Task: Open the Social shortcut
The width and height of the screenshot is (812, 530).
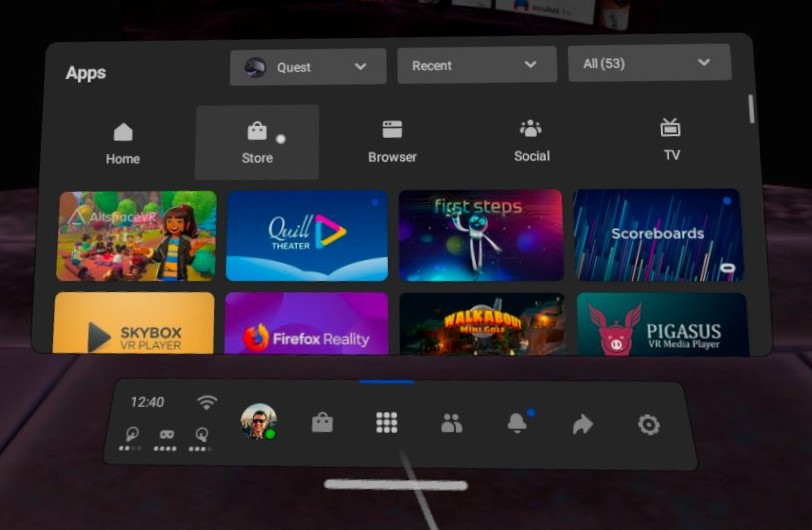Action: pos(531,141)
